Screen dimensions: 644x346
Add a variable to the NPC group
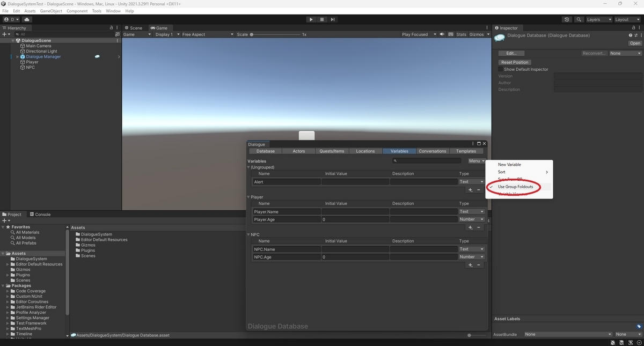pyautogui.click(x=471, y=265)
